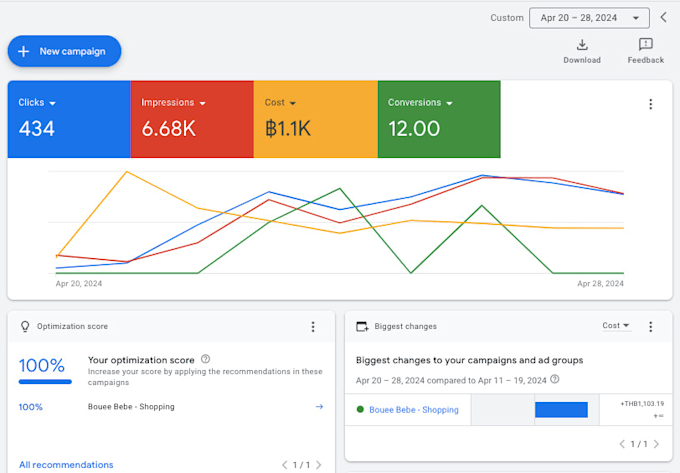680x473 pixels.
Task: Click the New campaign button
Action: [64, 51]
